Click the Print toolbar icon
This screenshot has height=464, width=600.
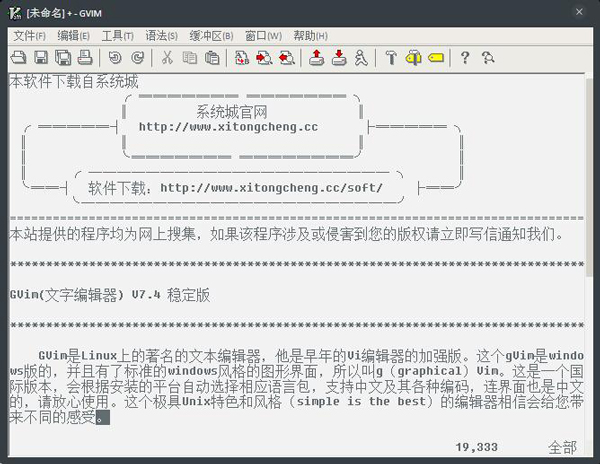[x=85, y=58]
